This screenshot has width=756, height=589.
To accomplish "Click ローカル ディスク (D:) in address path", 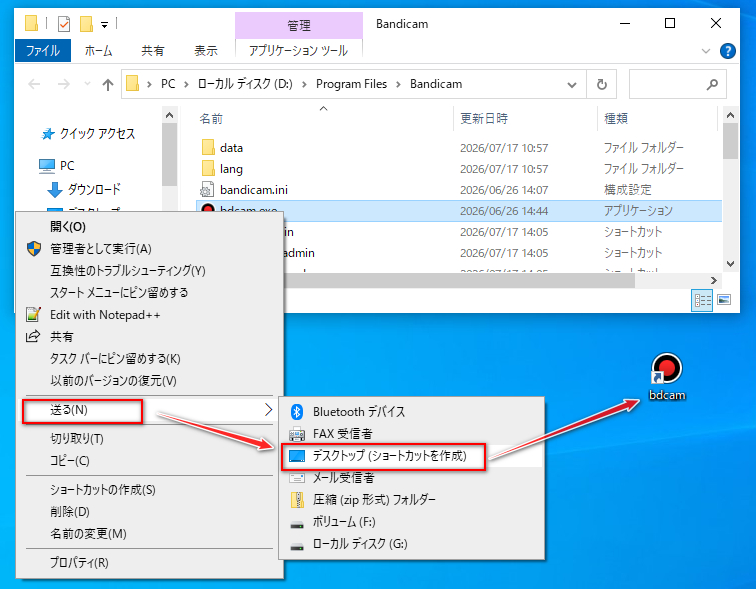I will [x=245, y=84].
